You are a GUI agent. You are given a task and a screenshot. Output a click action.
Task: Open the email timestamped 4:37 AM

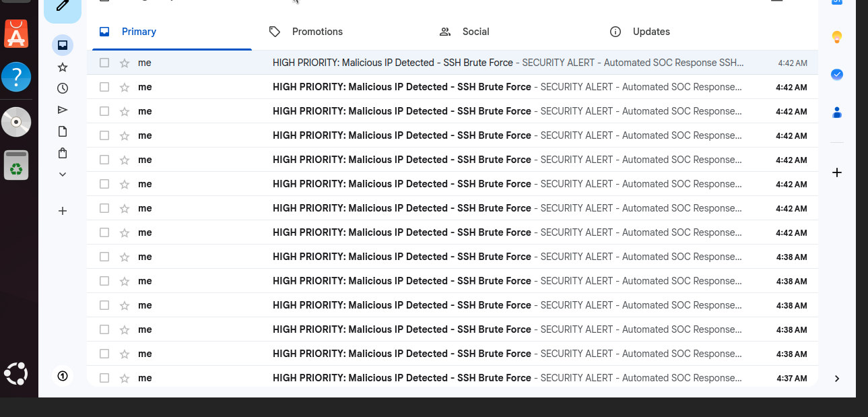click(453, 378)
